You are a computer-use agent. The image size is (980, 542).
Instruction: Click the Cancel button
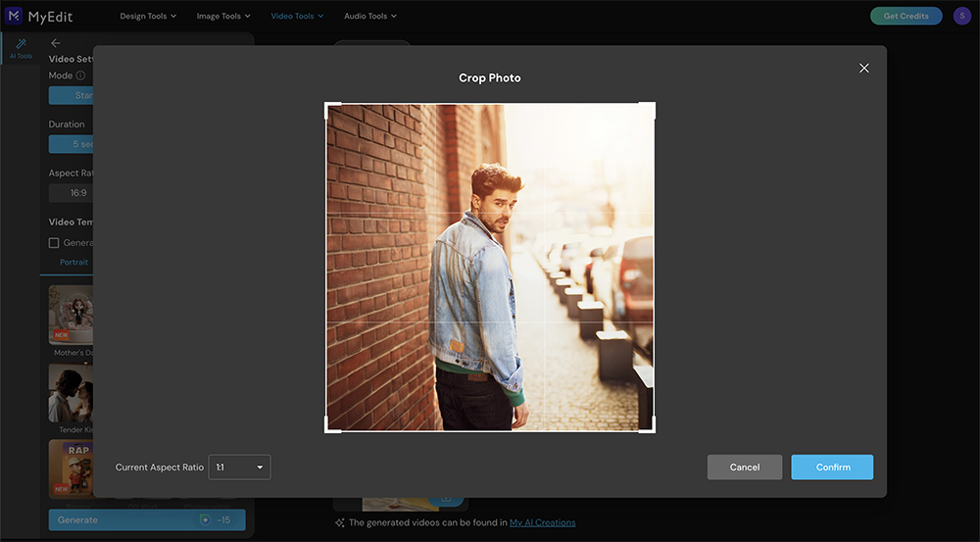[745, 467]
